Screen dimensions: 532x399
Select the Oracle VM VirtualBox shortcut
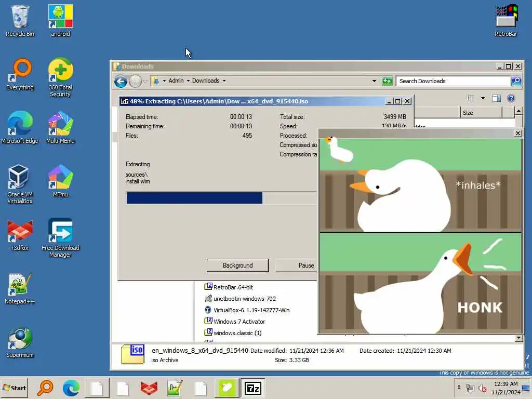20,184
